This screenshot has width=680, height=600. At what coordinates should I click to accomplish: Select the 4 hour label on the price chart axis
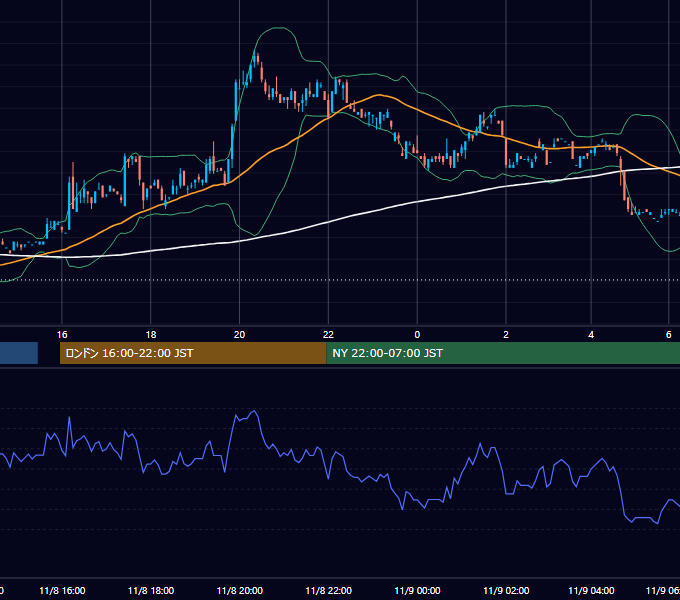[x=591, y=335]
